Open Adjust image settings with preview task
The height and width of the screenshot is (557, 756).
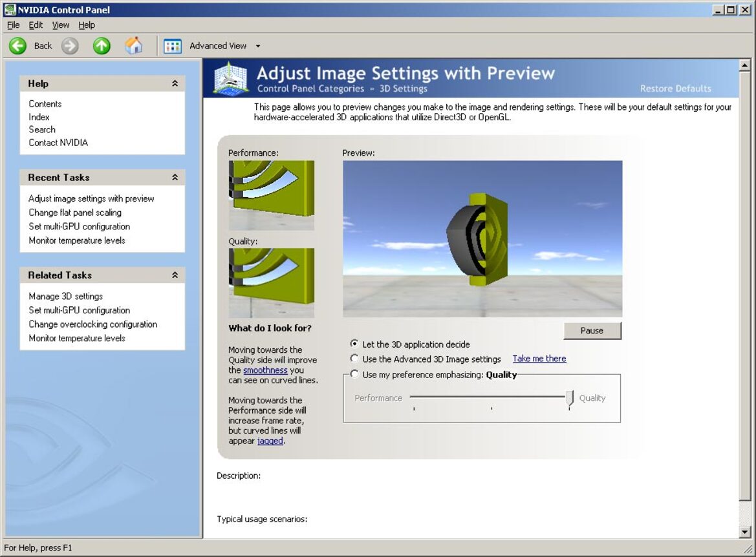[91, 198]
